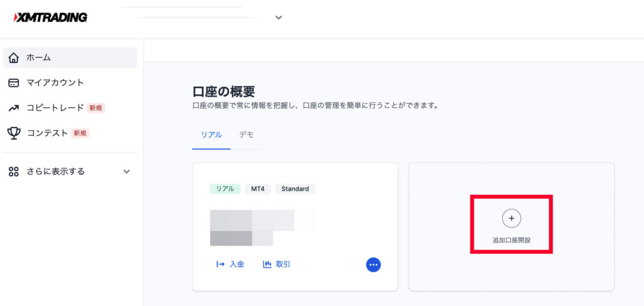Click さらに表示する label

(x=56, y=172)
